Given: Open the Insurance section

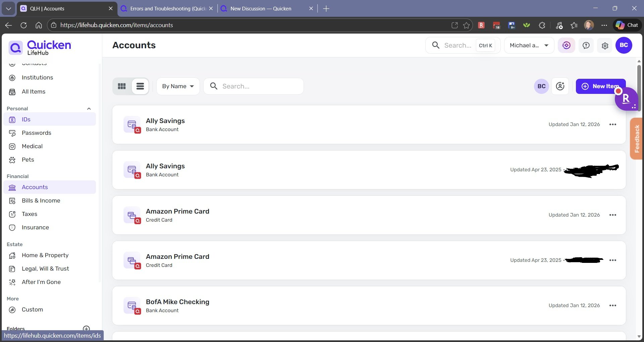Looking at the screenshot, I should pyautogui.click(x=50, y=227).
